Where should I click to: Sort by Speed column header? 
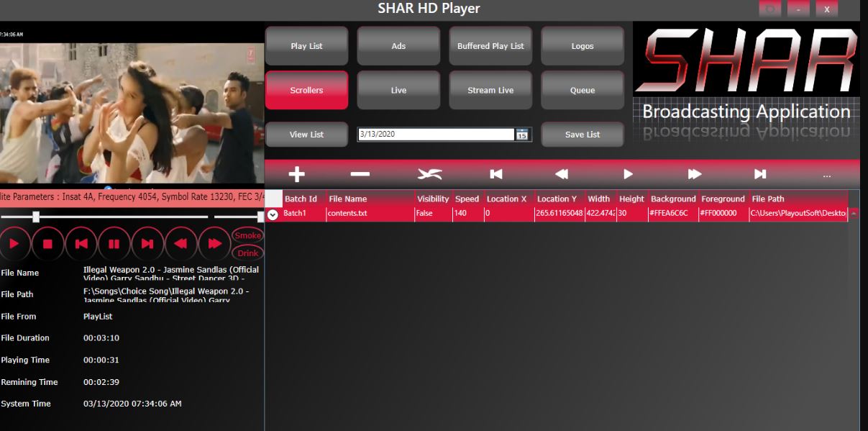pyautogui.click(x=467, y=199)
